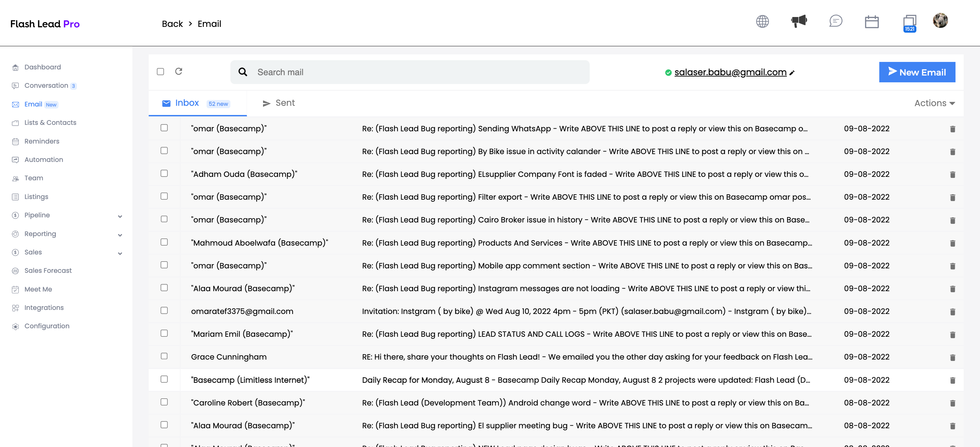
Task: Check the select-all emails checkbox
Action: coord(161,71)
